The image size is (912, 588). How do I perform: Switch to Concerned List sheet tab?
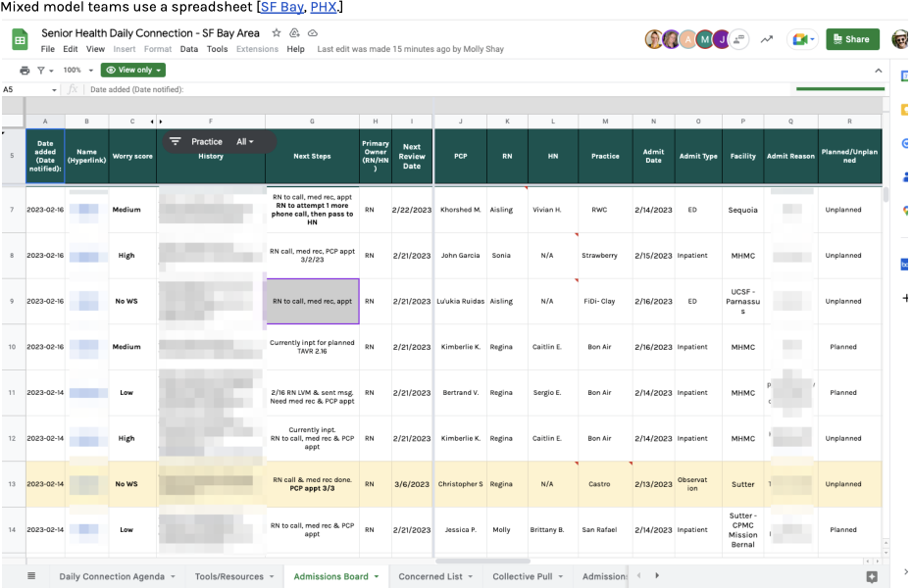(x=431, y=576)
